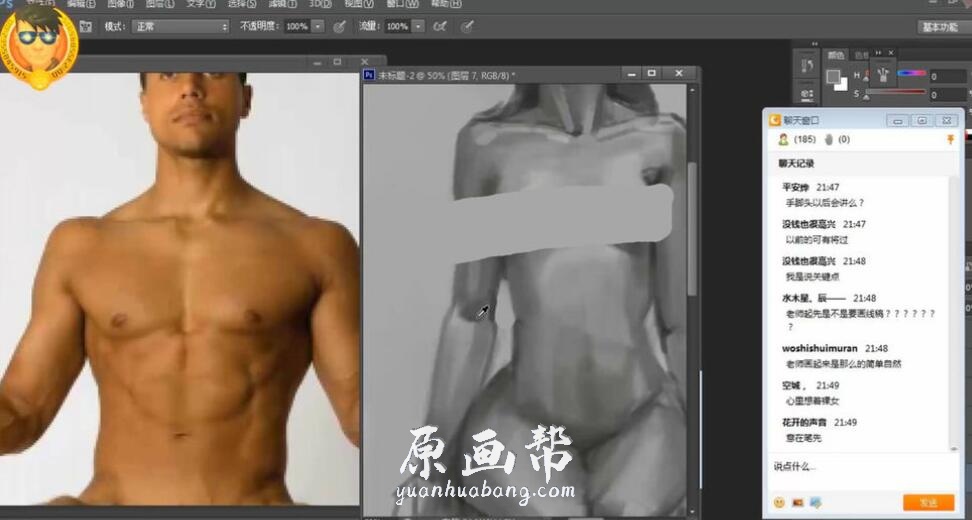Screen dimensions: 972x520
Task: Click the screenshot icon in chat toolbar
Action: (816, 502)
